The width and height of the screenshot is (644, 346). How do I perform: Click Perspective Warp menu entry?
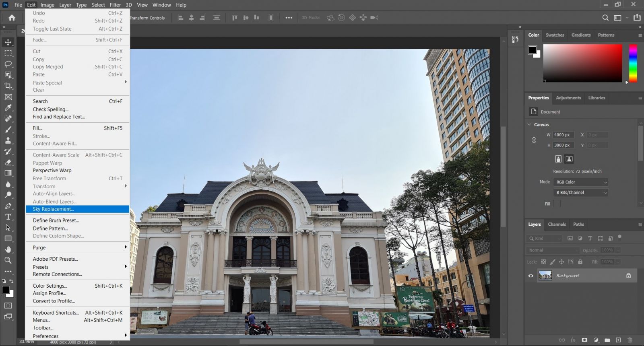52,171
